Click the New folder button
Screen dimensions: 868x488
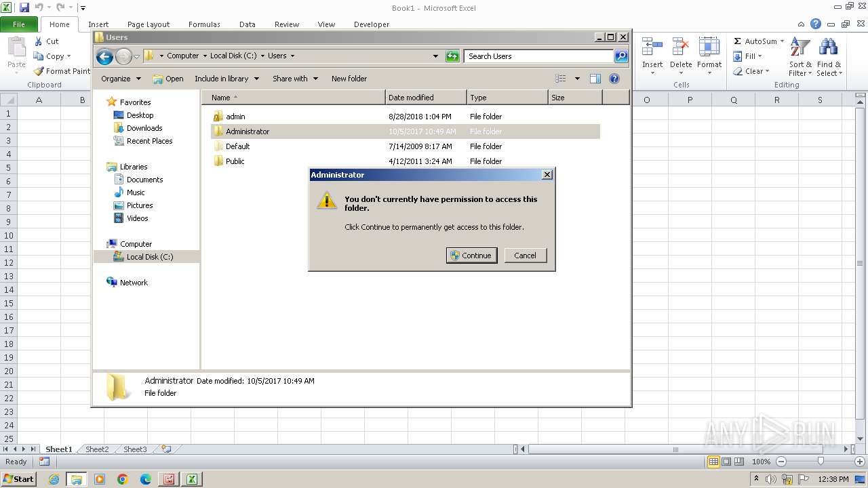349,79
